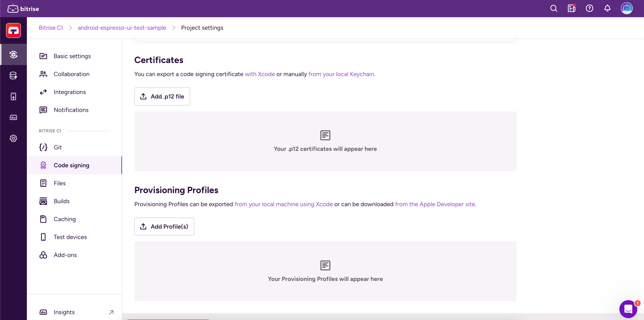
Task: Open the news release notes icon
Action: point(571,9)
